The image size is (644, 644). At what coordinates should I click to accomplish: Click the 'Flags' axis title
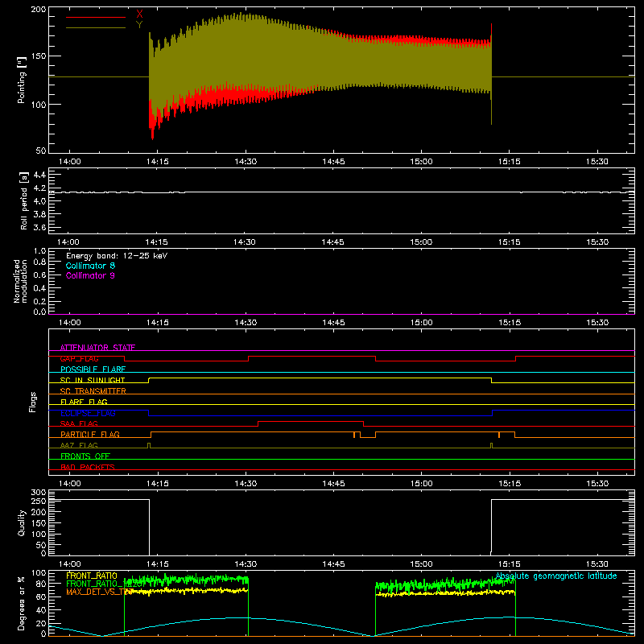coord(33,402)
